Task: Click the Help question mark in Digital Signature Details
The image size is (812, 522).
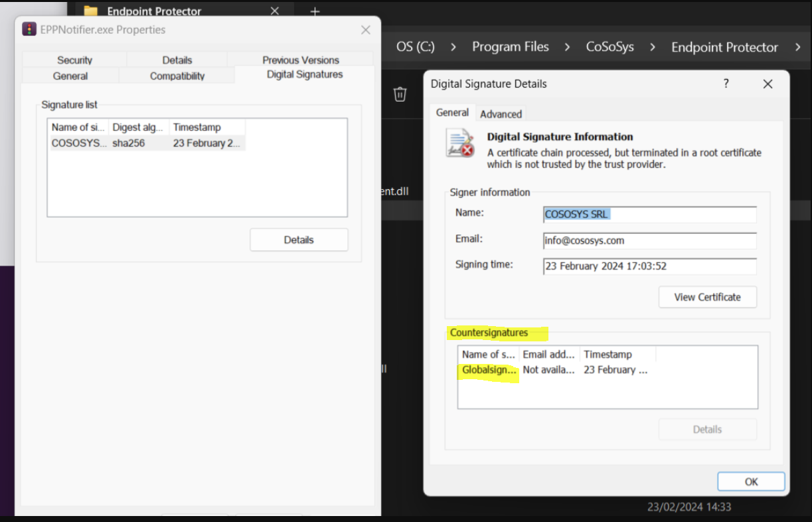Action: [x=726, y=84]
